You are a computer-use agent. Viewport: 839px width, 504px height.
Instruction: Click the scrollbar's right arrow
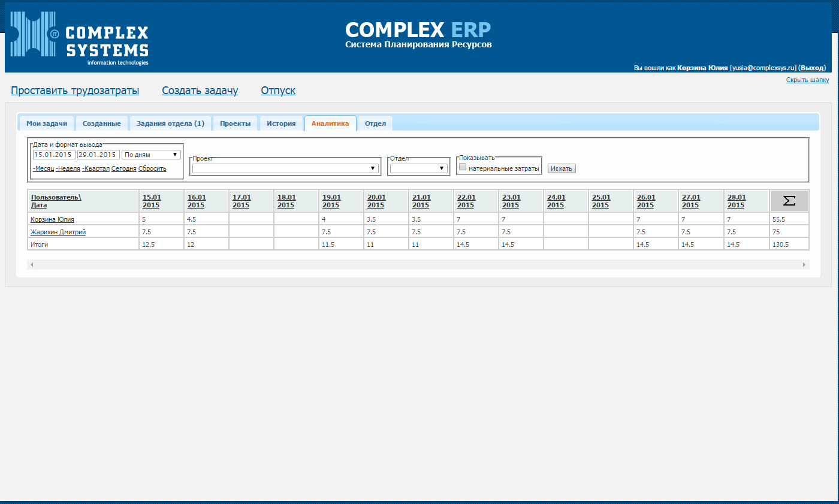(x=805, y=264)
